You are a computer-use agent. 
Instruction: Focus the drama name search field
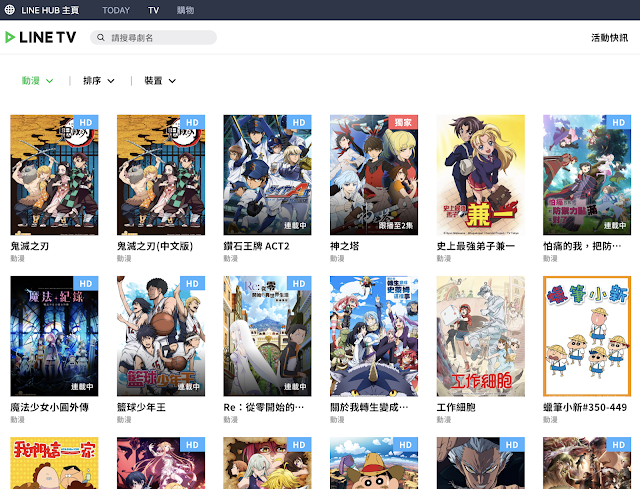[x=153, y=38]
